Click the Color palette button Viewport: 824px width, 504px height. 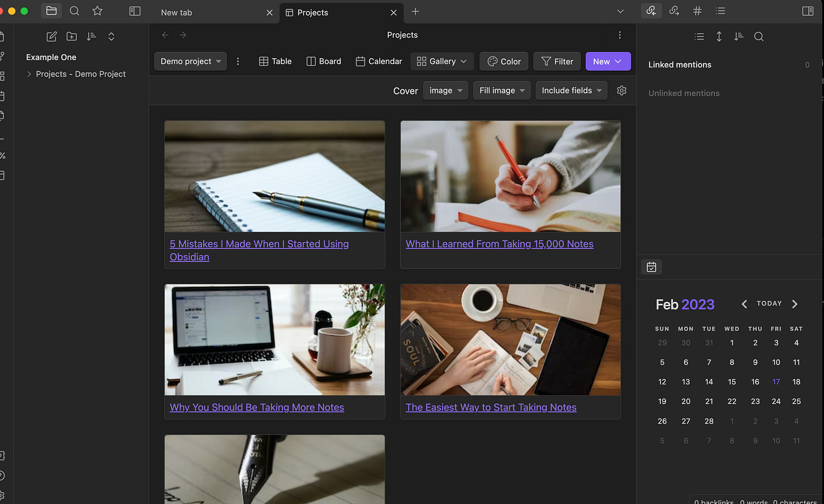click(504, 61)
